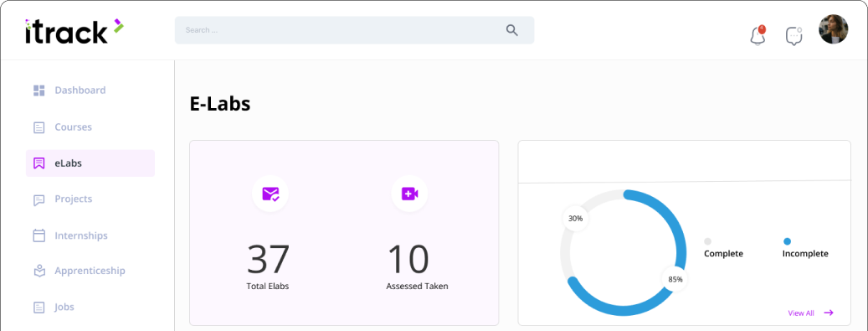Open the notifications bell icon
868x331 pixels.
758,35
